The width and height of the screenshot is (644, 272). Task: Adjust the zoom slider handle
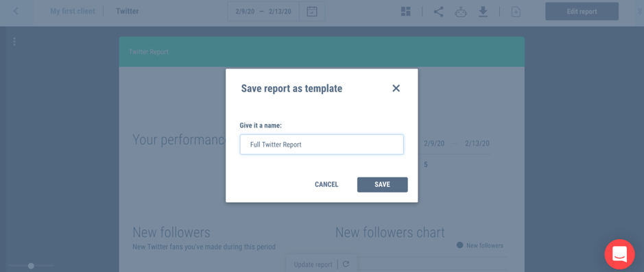[31, 266]
